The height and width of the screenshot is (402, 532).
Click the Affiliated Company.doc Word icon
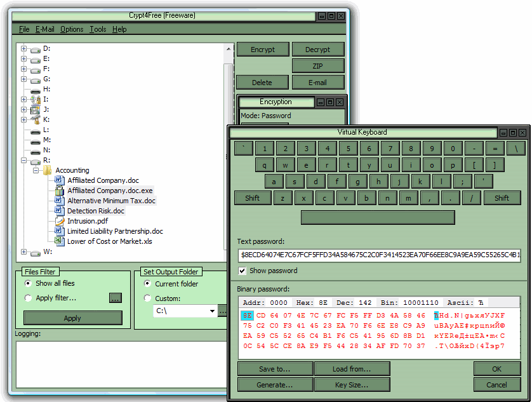pos(58,180)
